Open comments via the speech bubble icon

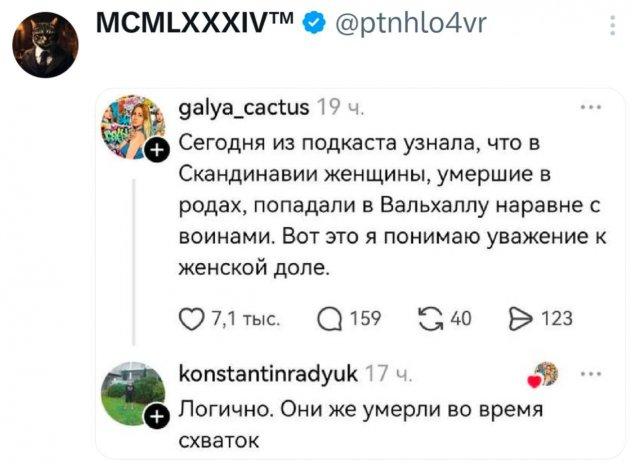(328, 318)
